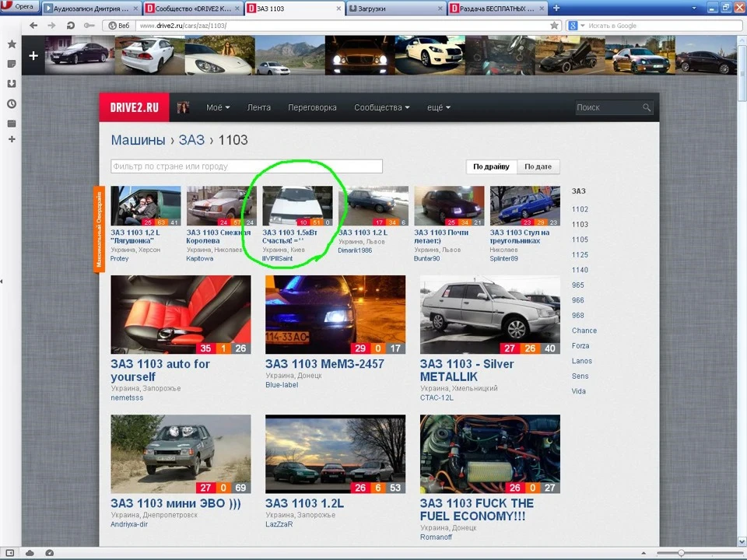Toggle the panel icon in the status bar
The image size is (747, 560).
(x=9, y=553)
